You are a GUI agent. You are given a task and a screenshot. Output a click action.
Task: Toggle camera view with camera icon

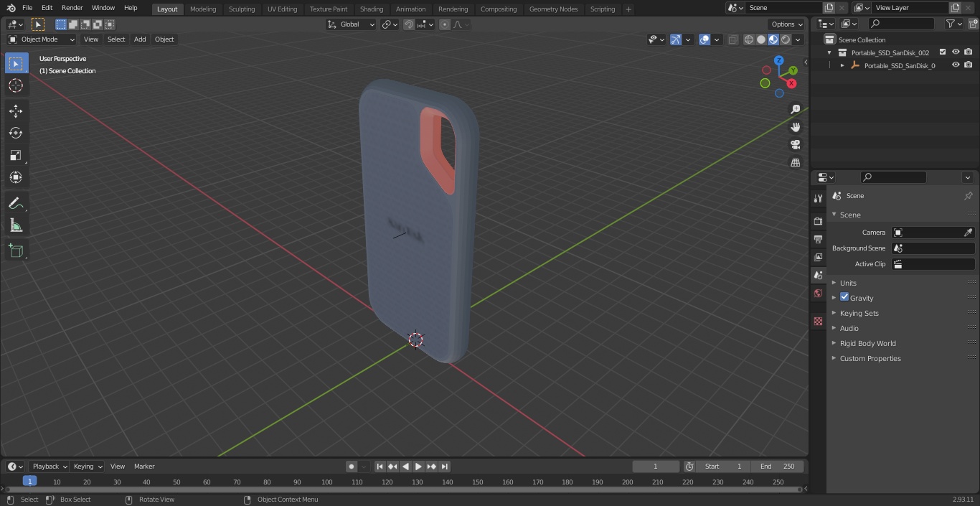795,145
